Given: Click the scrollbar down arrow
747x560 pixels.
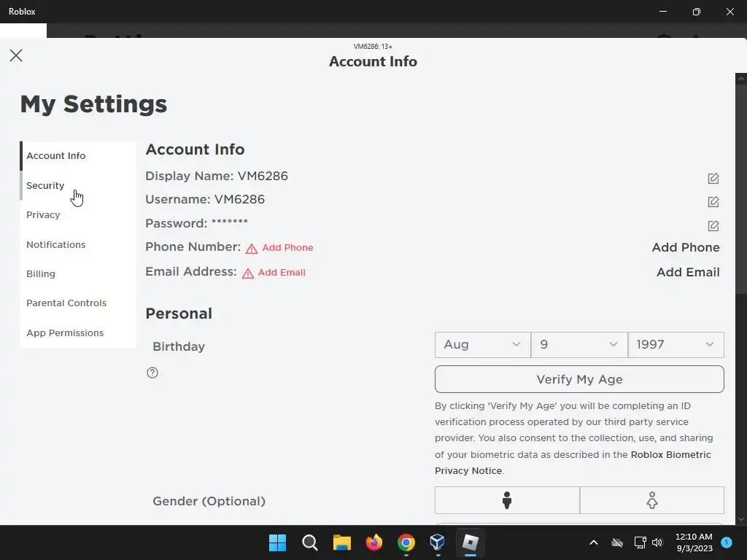Looking at the screenshot, I should (x=741, y=518).
